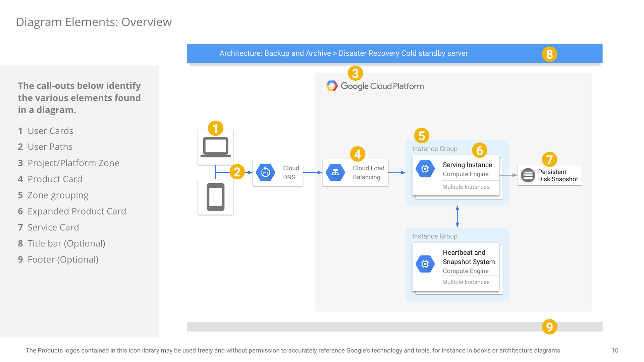
Task: Click the laptop user card icon
Action: (216, 147)
